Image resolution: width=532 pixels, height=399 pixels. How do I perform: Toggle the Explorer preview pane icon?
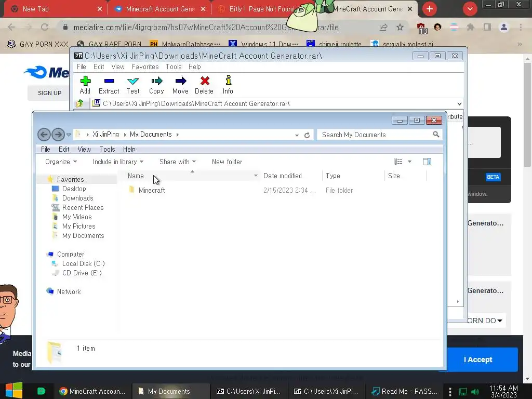pos(427,162)
